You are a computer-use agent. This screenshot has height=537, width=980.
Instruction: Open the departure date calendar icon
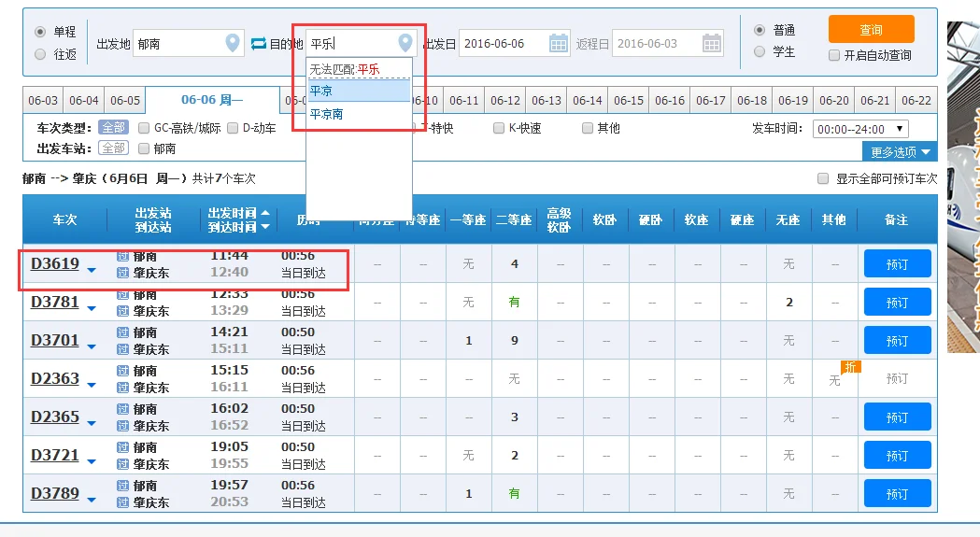(x=558, y=43)
